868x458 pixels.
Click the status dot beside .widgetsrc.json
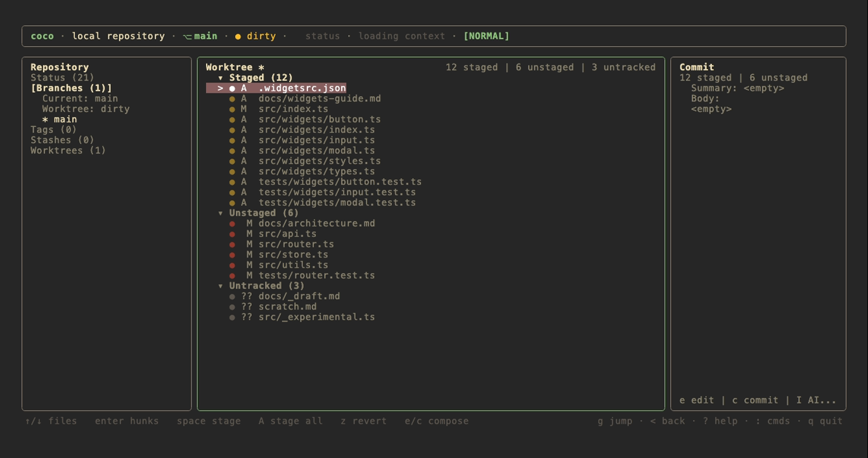(x=232, y=89)
